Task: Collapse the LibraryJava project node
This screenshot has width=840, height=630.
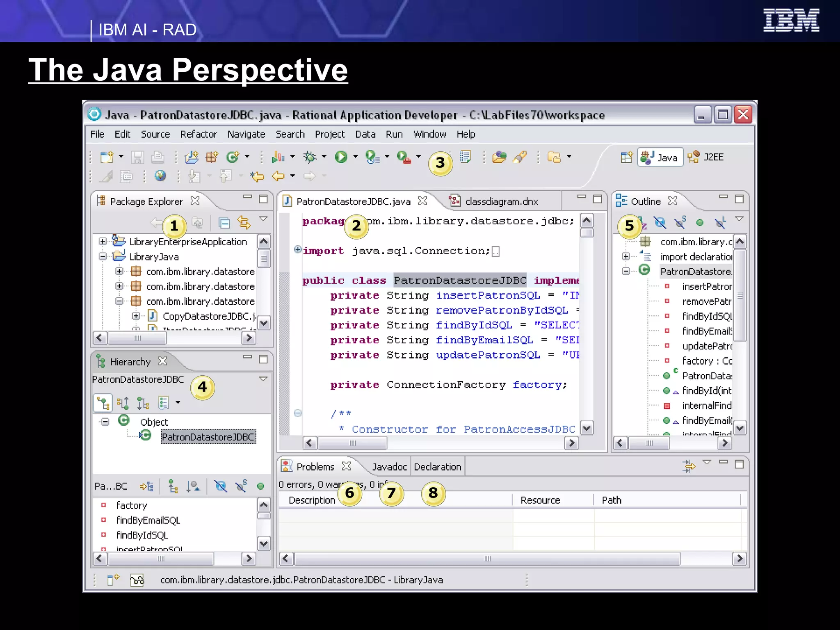Action: (103, 256)
